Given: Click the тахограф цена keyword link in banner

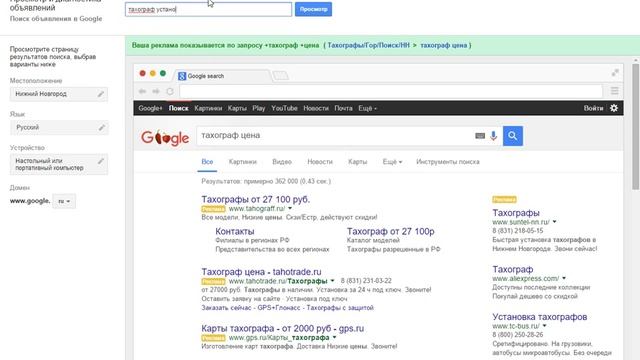Looking at the screenshot, I should coord(444,45).
